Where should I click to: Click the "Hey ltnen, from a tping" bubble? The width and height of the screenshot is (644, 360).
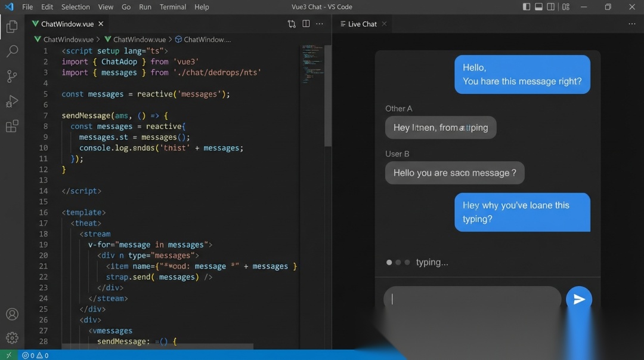[441, 128]
